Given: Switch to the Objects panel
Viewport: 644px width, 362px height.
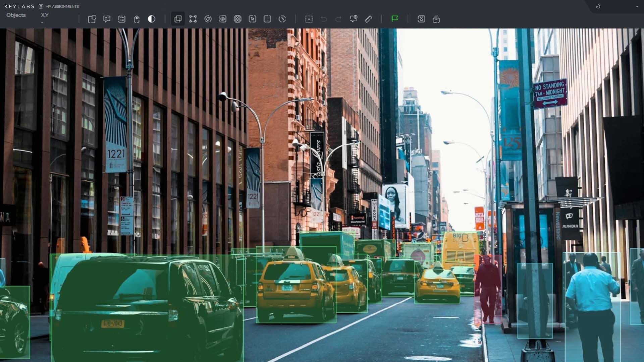Looking at the screenshot, I should coord(16,15).
